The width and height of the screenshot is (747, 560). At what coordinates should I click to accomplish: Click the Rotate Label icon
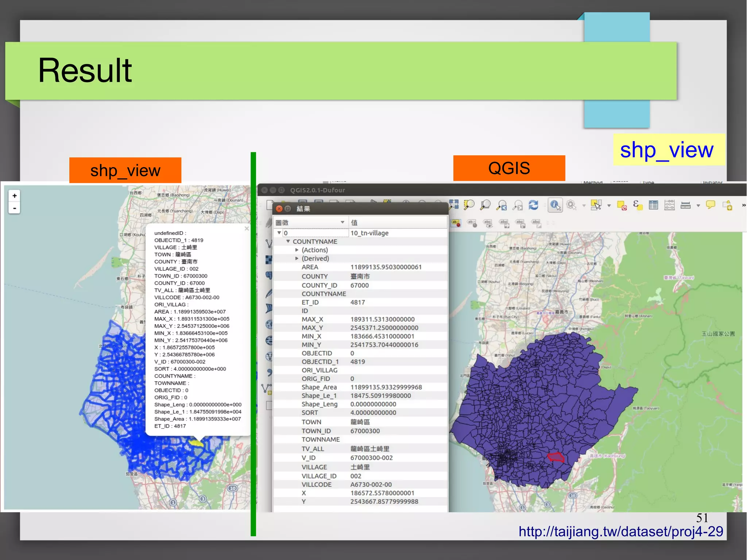coord(520,223)
